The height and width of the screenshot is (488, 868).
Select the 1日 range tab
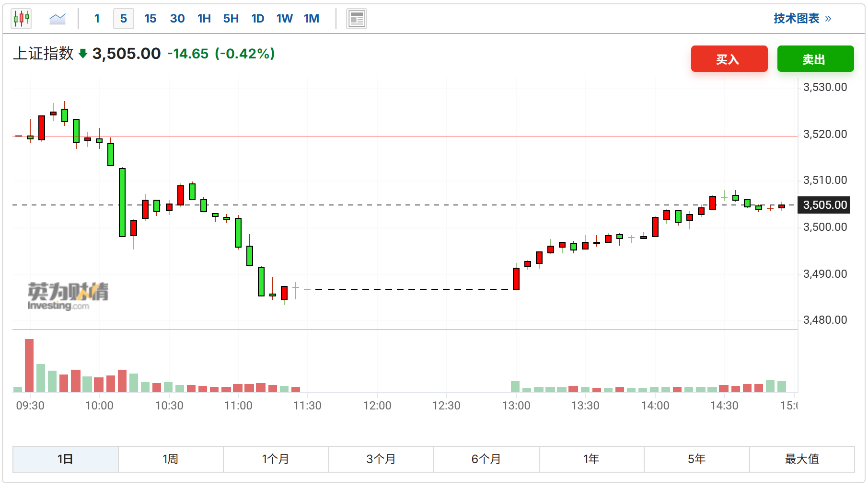point(65,459)
